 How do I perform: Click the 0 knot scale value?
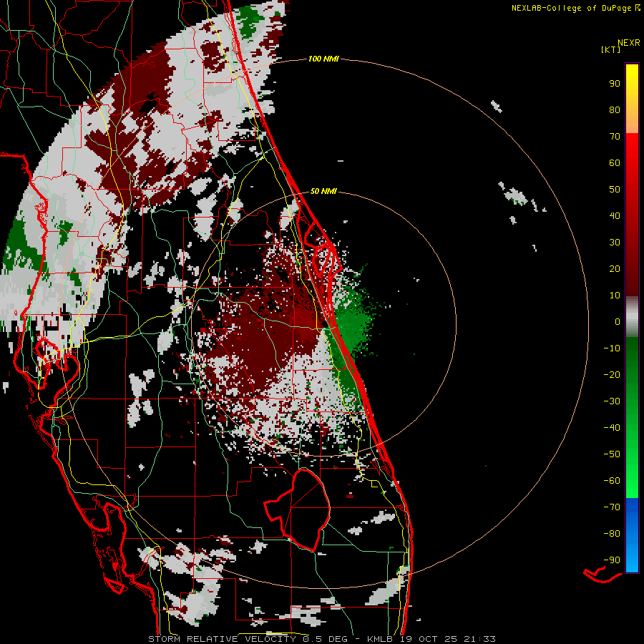[x=618, y=321]
